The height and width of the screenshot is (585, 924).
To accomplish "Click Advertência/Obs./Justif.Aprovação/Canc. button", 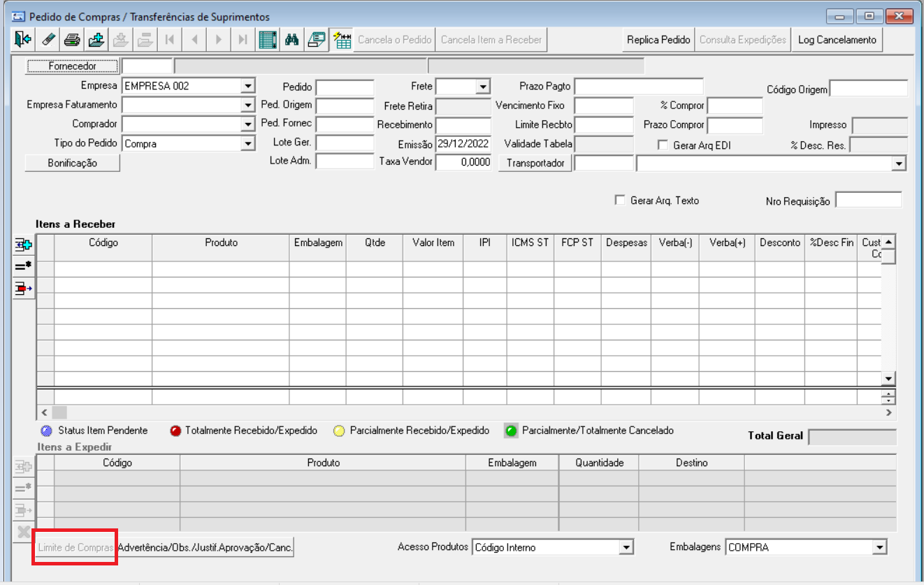I will [205, 547].
